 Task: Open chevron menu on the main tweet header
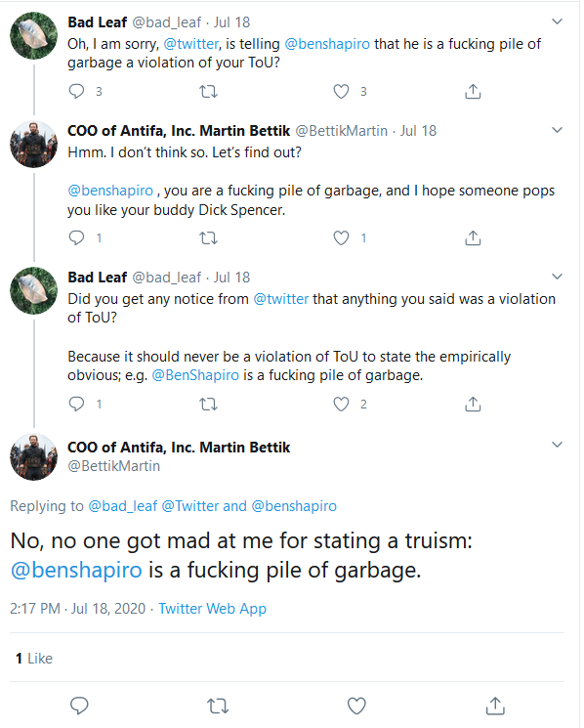pos(557,445)
